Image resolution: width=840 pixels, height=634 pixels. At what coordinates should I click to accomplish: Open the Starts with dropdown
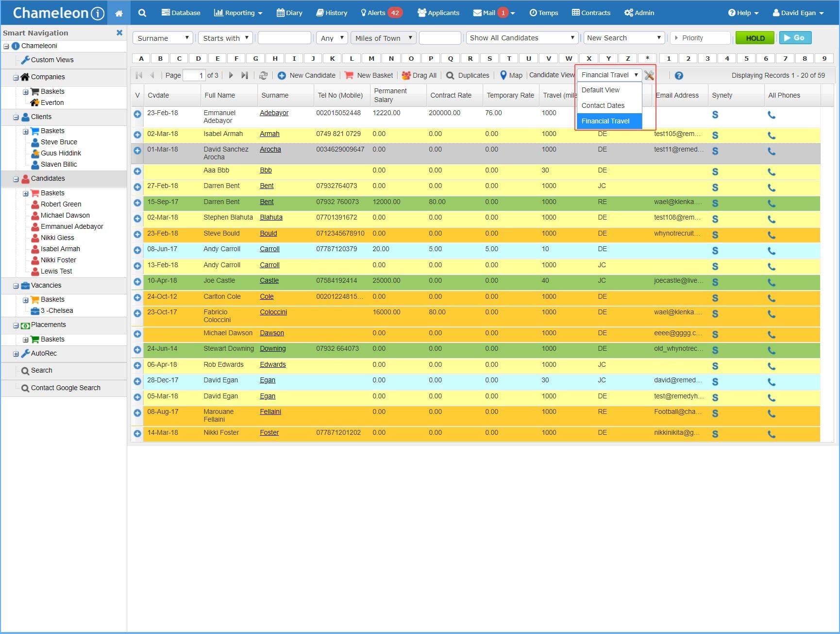pos(225,38)
